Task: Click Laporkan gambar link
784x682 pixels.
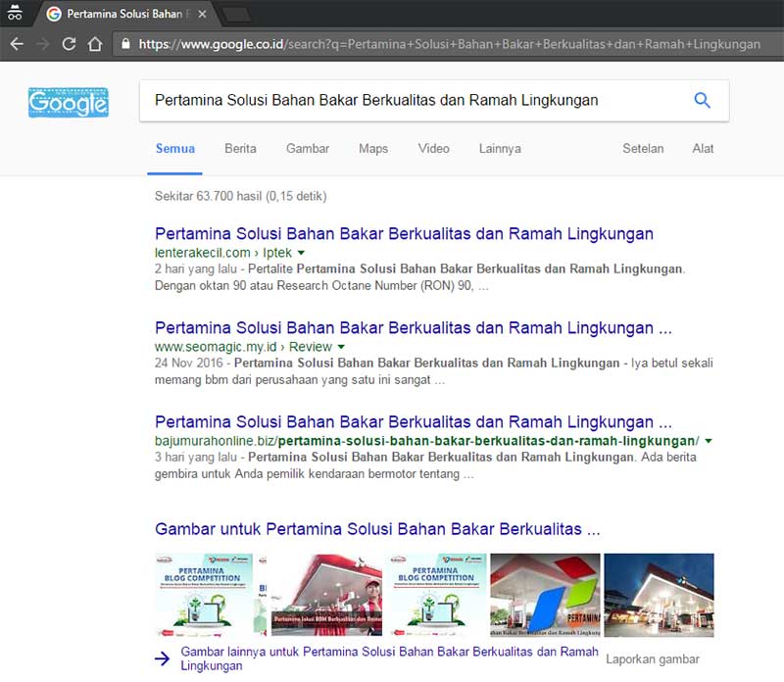Action: point(653,659)
